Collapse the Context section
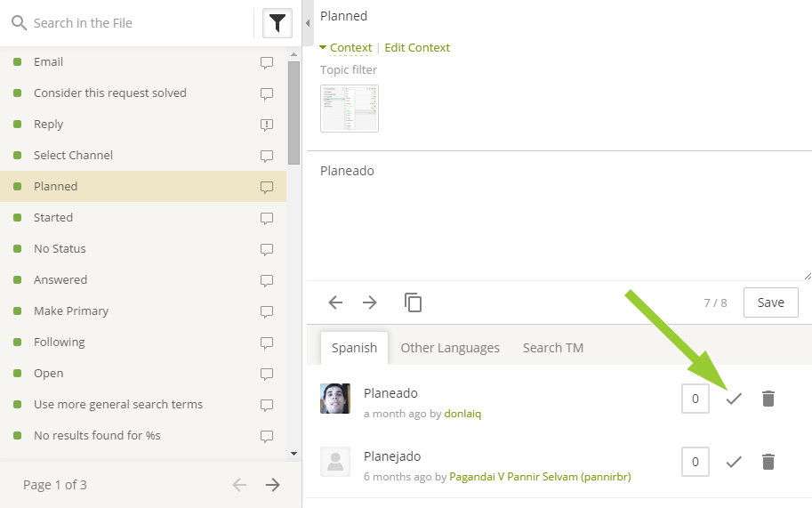This screenshot has width=812, height=508. pyautogui.click(x=346, y=48)
